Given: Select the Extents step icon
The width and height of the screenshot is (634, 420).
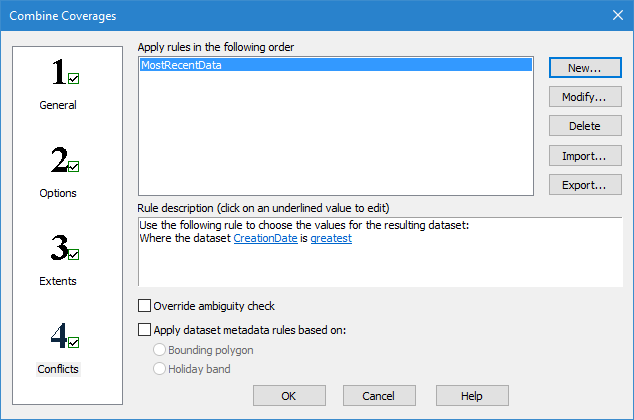Looking at the screenshot, I should point(65,251).
